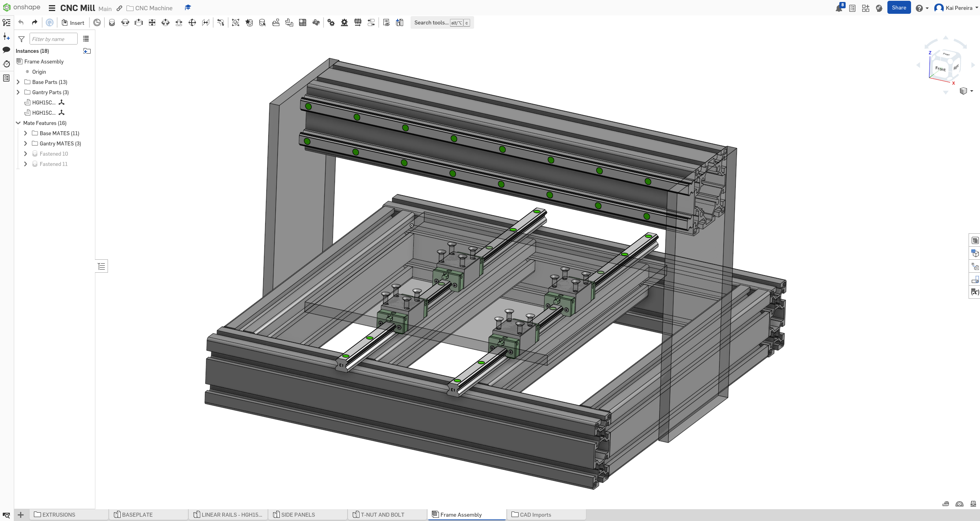Screen dimensions: 980x521
Task: Select the Slider mate tool
Action: point(139,23)
